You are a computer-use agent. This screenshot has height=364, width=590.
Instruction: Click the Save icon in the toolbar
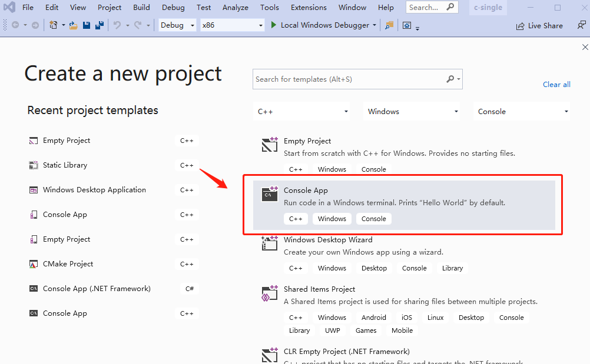(x=86, y=25)
